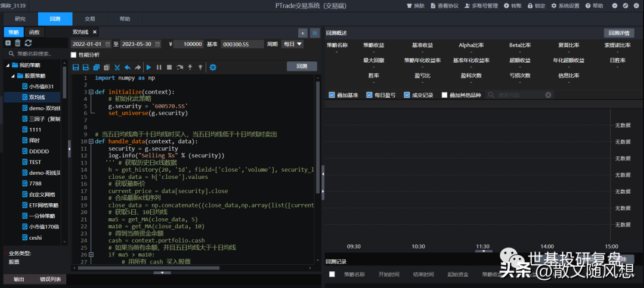Check select-all box in 回测记录 header
Image resolution: width=644 pixels, height=288 pixels.
[332, 274]
